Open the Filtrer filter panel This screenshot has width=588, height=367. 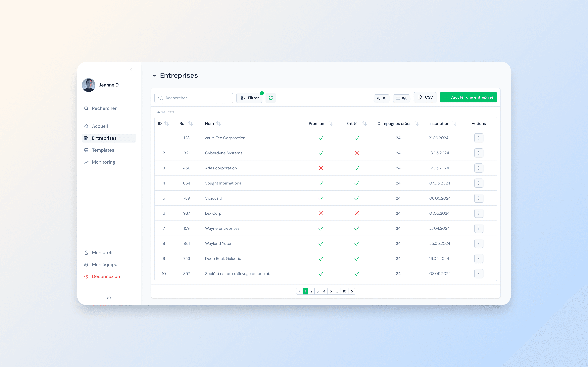[x=249, y=98]
